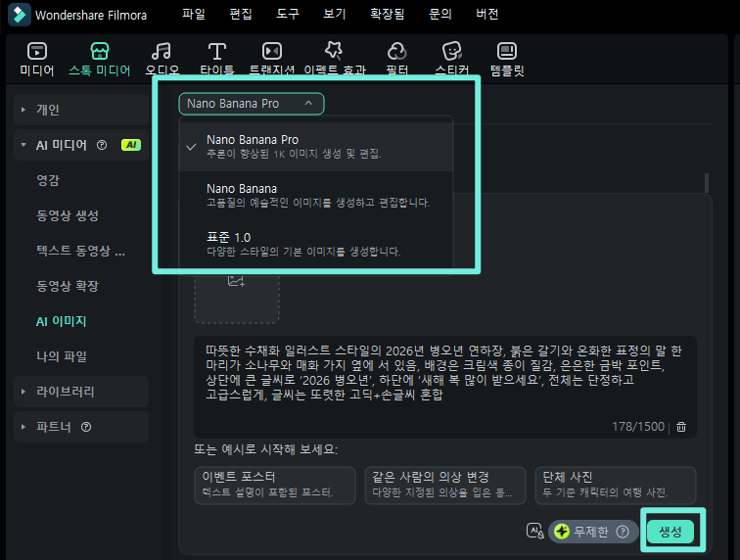Use the 같은 사람의 의상 변경 example

[445, 486]
